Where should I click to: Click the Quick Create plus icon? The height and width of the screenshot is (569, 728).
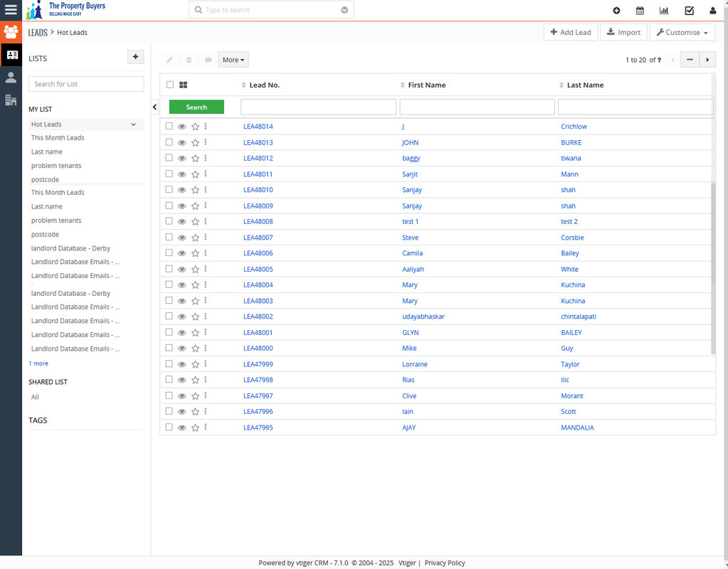pos(616,11)
